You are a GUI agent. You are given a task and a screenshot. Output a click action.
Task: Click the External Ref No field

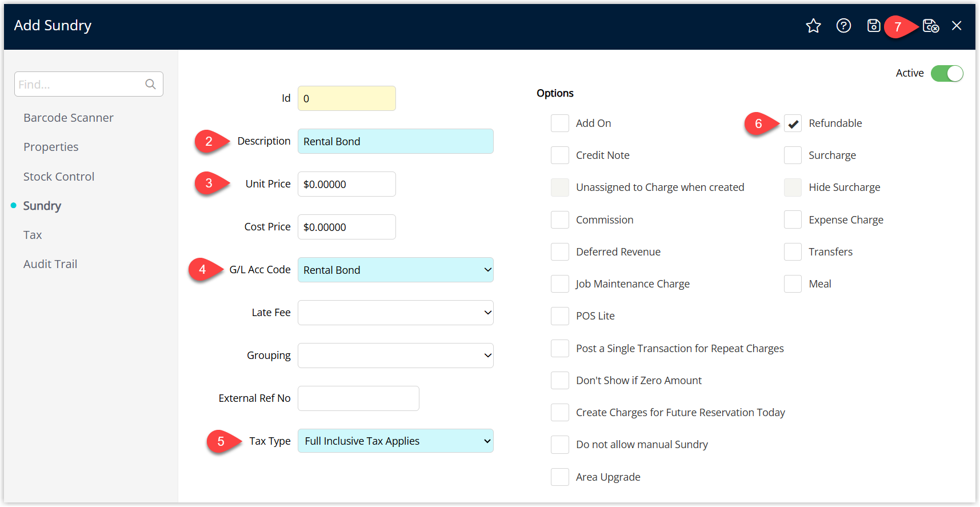tap(358, 398)
